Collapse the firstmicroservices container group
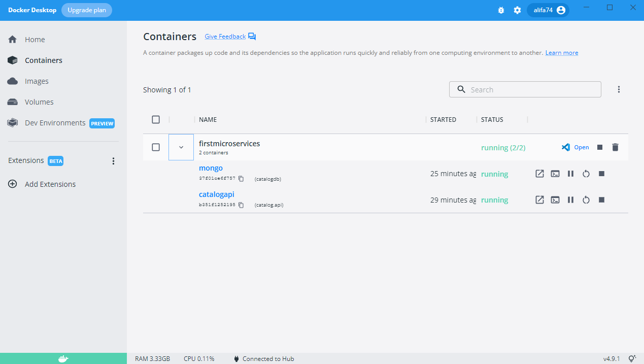Viewport: 644px width, 364px height. click(x=181, y=147)
